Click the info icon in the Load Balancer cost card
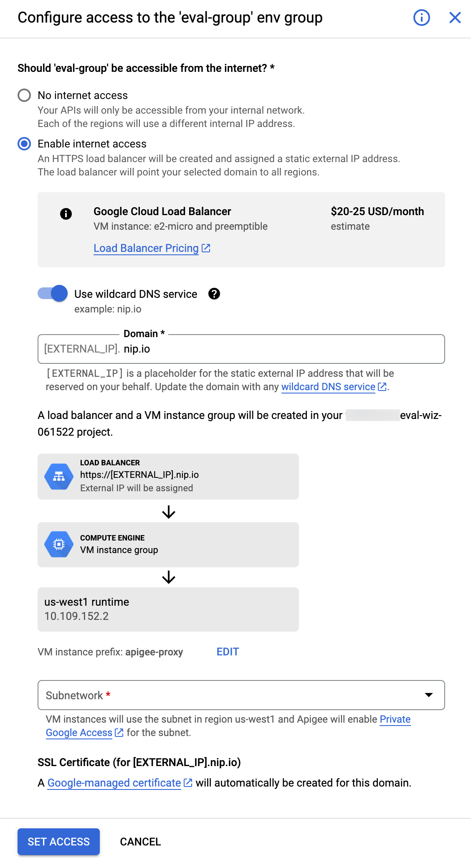 [x=66, y=214]
